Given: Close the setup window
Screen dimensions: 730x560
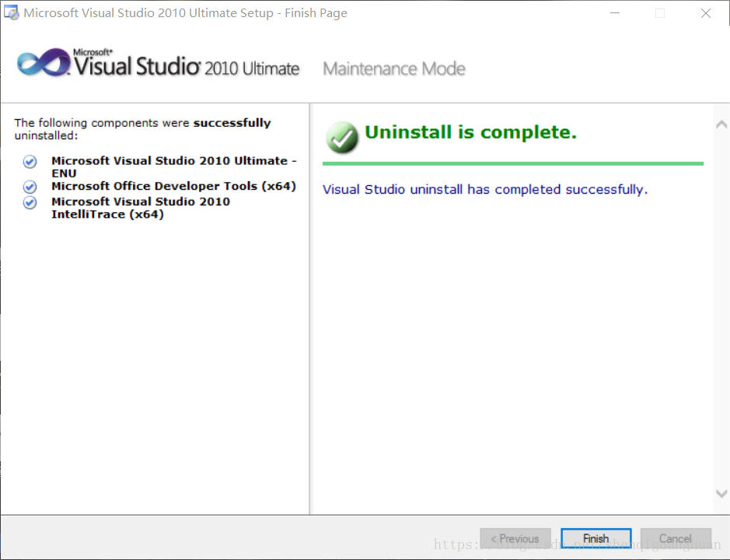Looking at the screenshot, I should [706, 13].
